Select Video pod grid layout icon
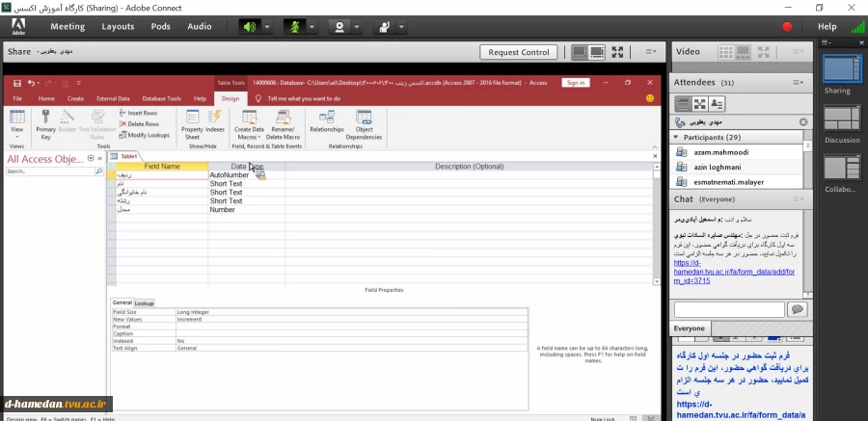The height and width of the screenshot is (421, 868). coord(725,52)
